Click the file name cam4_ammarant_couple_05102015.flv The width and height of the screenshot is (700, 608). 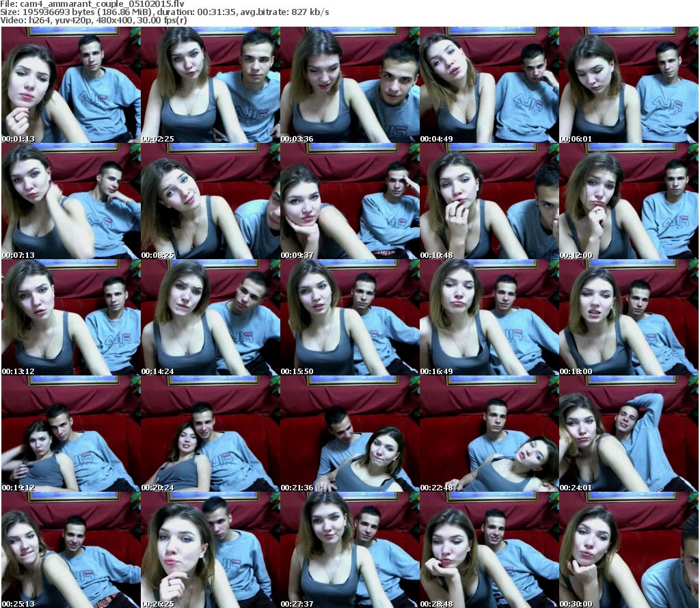[103, 4]
